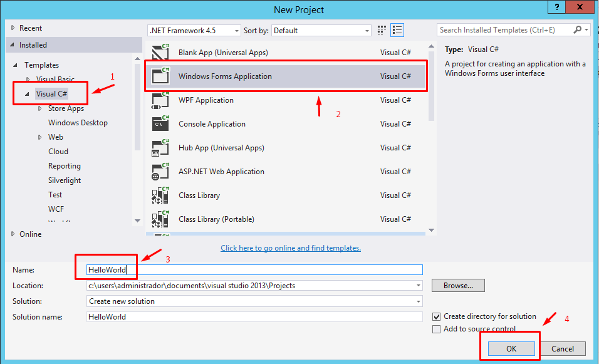The image size is (599, 364).
Task: Click the ASP.NET Web Application template icon
Action: (160, 172)
